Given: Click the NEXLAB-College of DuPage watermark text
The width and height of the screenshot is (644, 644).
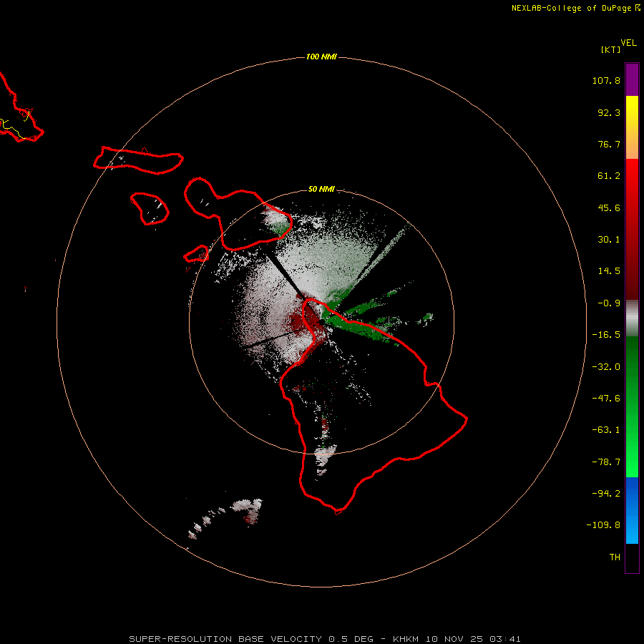Looking at the screenshot, I should (x=575, y=8).
